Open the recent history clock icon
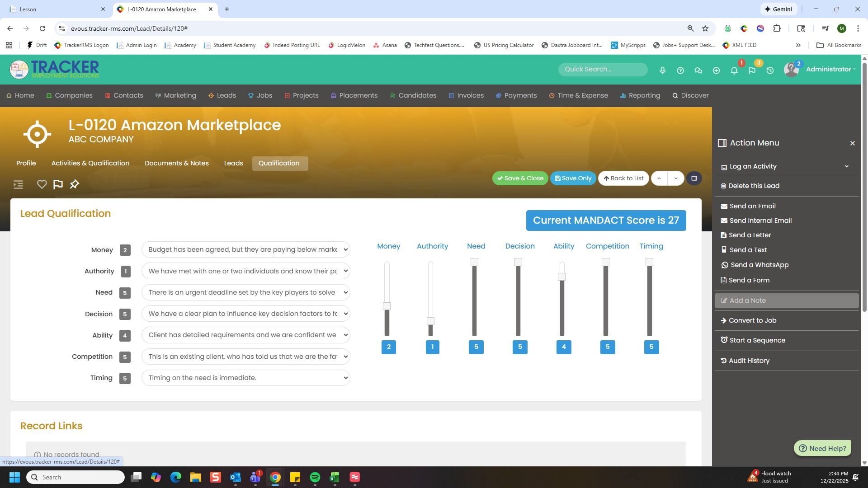This screenshot has width=868, height=488. click(770, 70)
